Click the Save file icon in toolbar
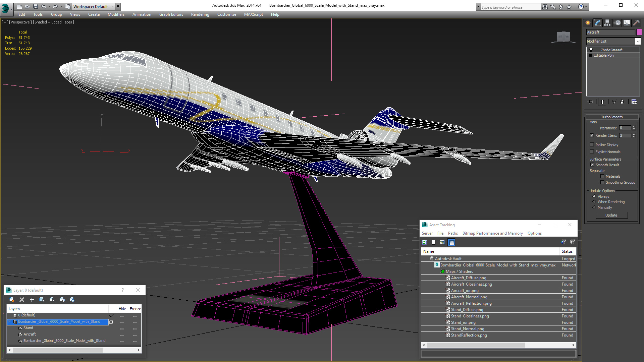 35,6
